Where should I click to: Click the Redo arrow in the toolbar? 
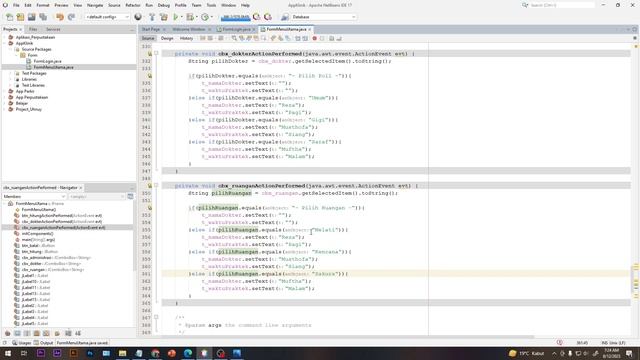point(71,17)
